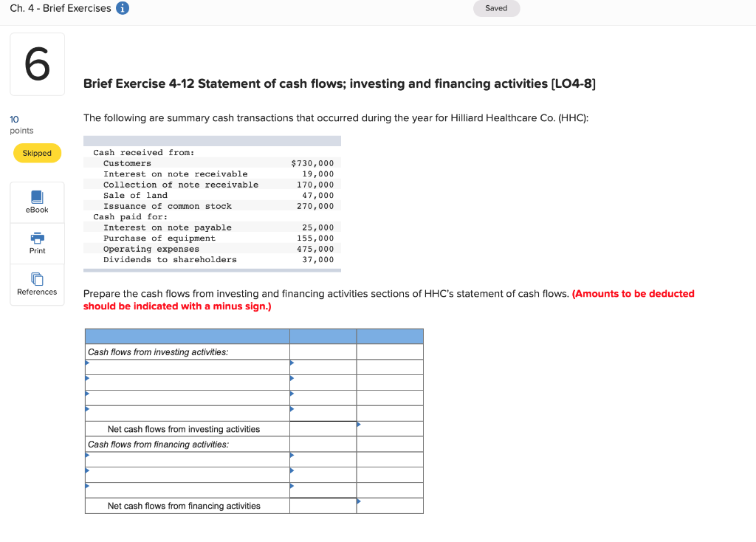The height and width of the screenshot is (542, 756).
Task: Click the Saved button at top
Action: 496,8
